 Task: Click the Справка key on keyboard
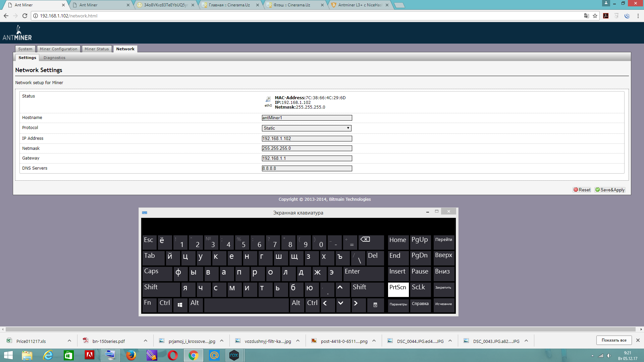[x=420, y=305]
